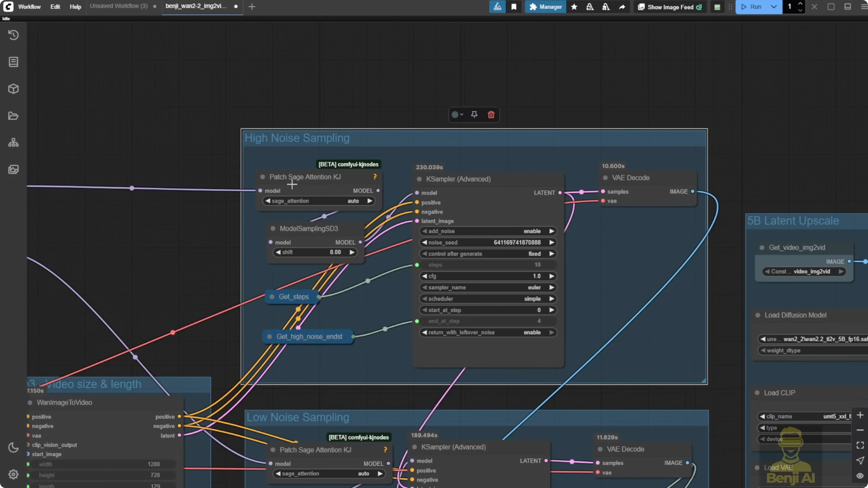
Task: Click the fit view icon in canvas controls
Action: [860, 445]
